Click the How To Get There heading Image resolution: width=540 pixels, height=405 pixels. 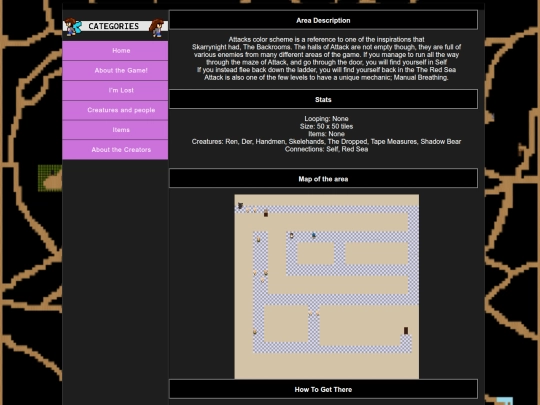pos(323,390)
